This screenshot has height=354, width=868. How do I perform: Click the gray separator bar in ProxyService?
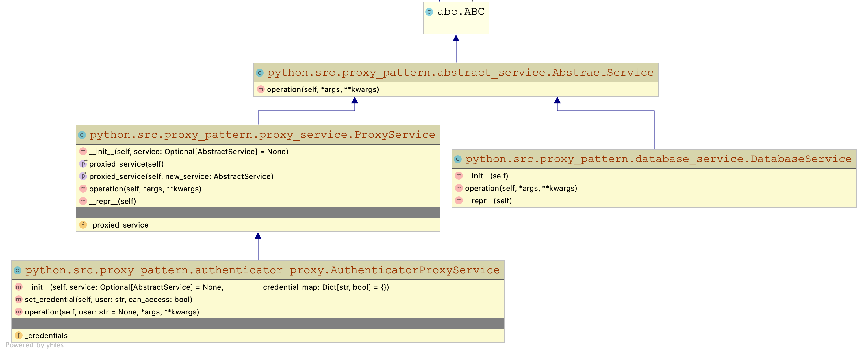258,213
